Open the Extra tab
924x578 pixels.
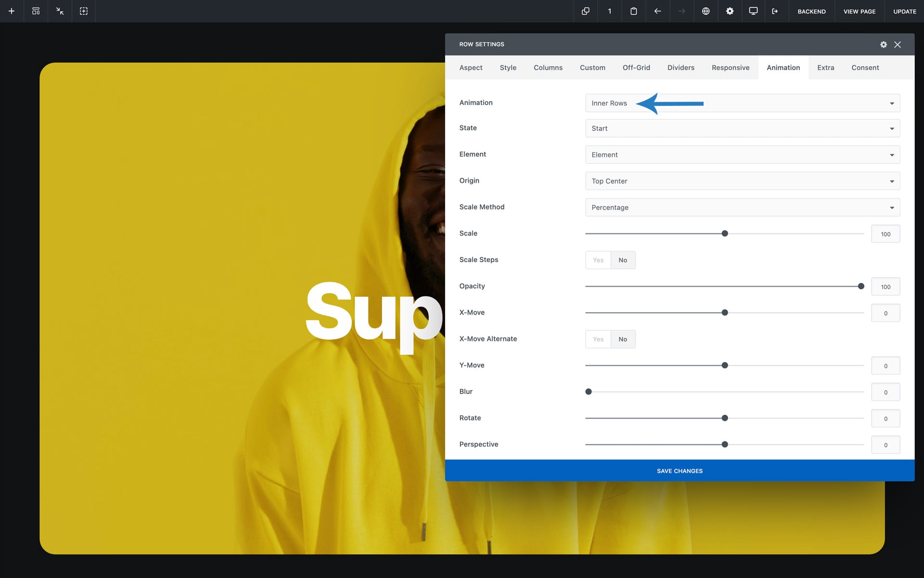coord(825,67)
